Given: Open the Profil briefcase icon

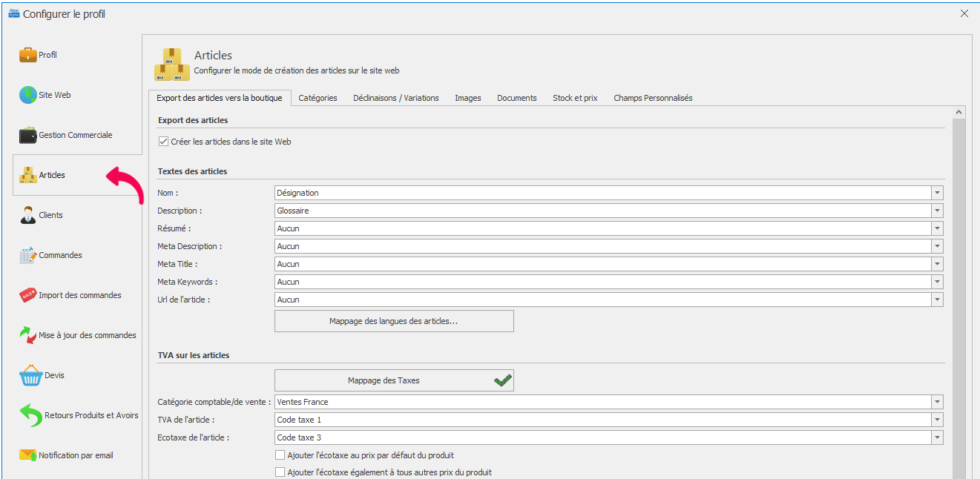Looking at the screenshot, I should click(28, 55).
